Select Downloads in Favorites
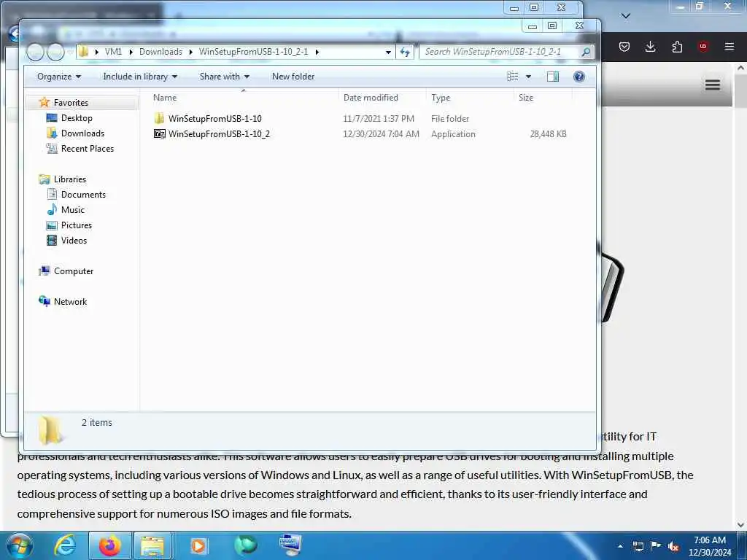747x560 pixels. (x=82, y=133)
